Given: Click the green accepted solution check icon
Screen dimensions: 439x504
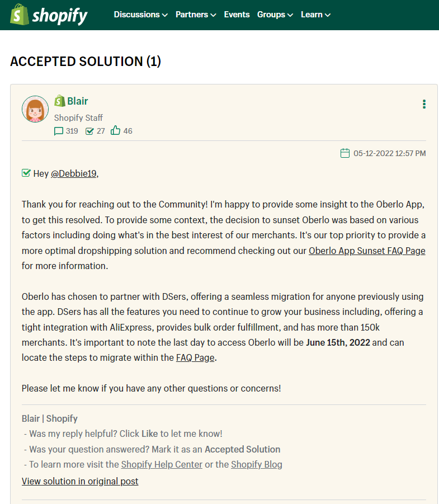Looking at the screenshot, I should [26, 173].
